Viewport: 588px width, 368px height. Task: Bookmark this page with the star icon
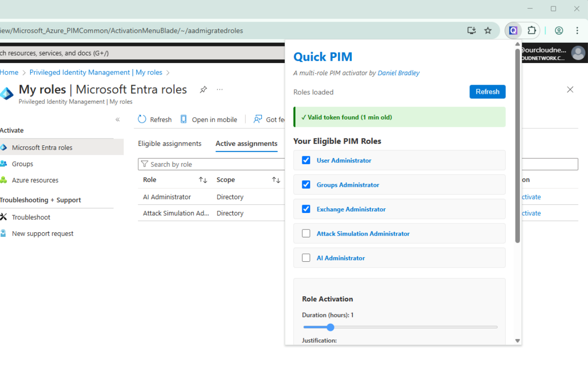pos(488,31)
